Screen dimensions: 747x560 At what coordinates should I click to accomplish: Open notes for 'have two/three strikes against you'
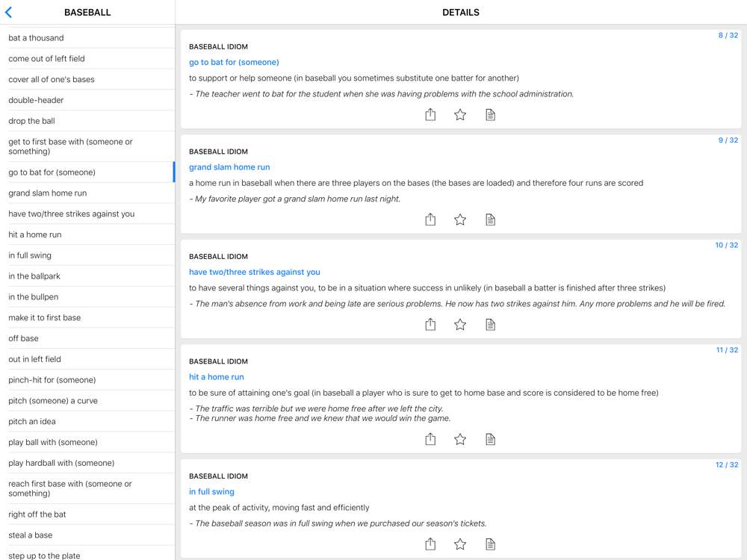click(x=490, y=324)
